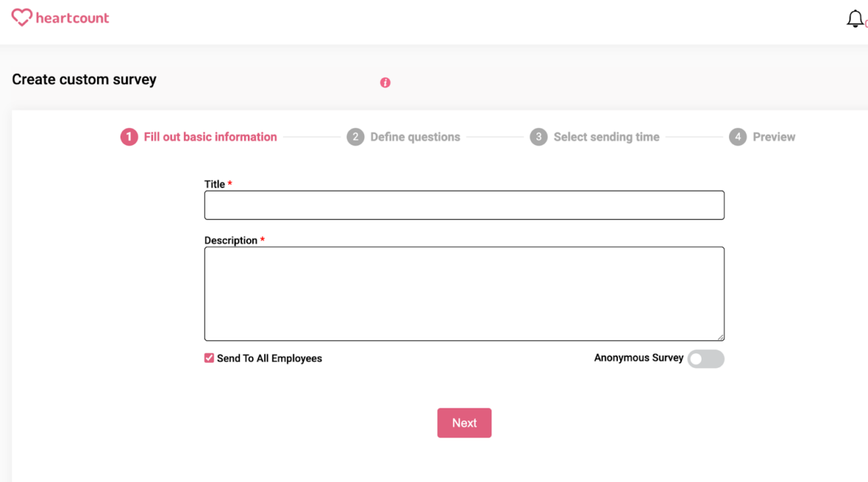Click the step 2 numbered circle

point(356,136)
